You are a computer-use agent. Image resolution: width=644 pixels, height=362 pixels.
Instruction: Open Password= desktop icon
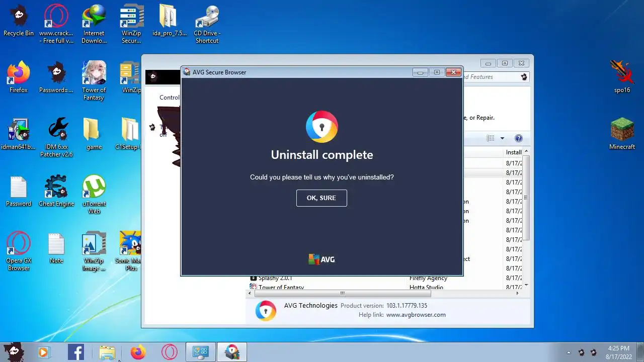point(56,78)
